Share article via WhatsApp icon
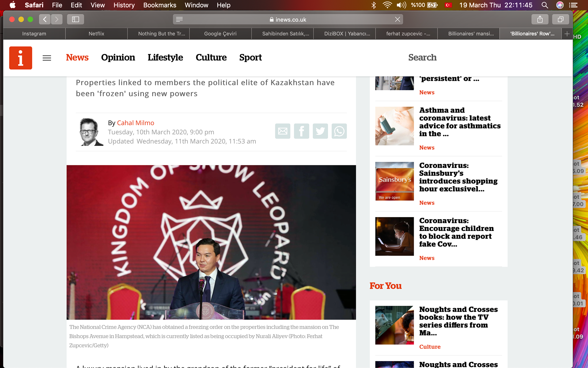The height and width of the screenshot is (368, 588). (339, 131)
